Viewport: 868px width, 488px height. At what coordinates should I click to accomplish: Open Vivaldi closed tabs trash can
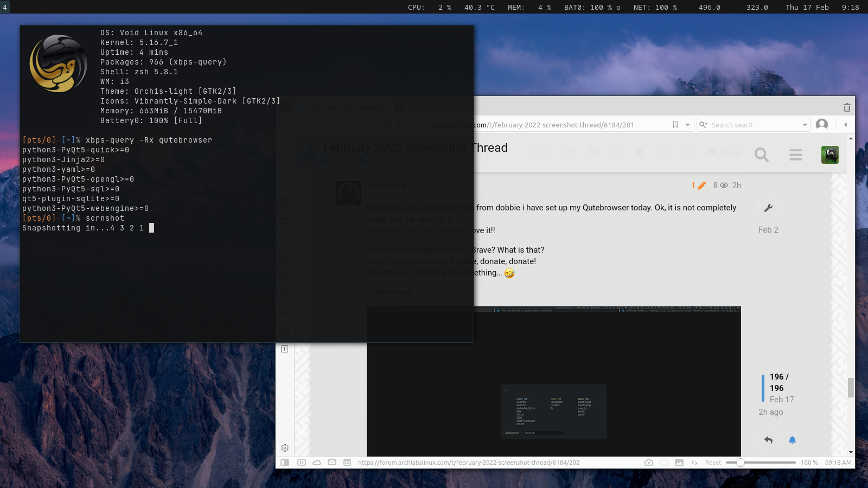(847, 107)
